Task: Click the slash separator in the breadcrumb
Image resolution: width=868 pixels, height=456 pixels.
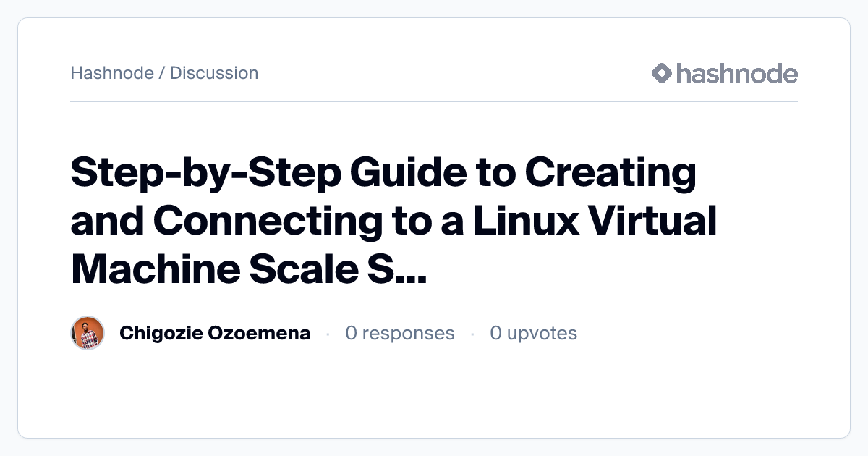Action: (x=162, y=73)
